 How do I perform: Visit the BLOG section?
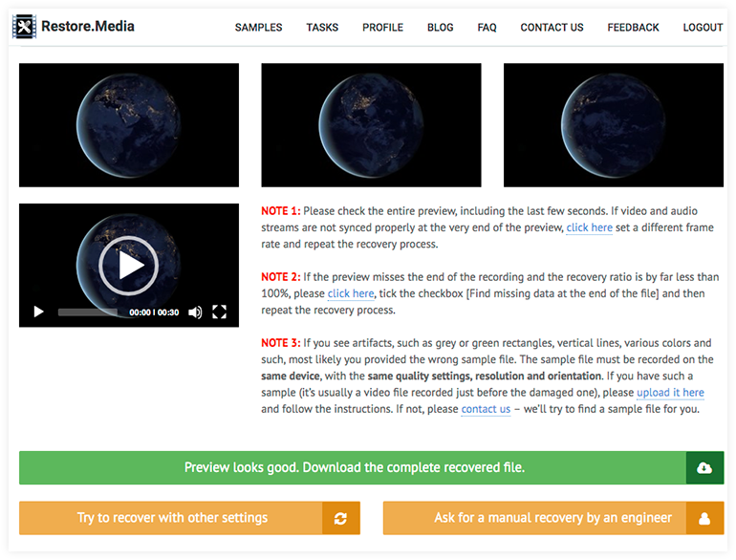click(441, 28)
